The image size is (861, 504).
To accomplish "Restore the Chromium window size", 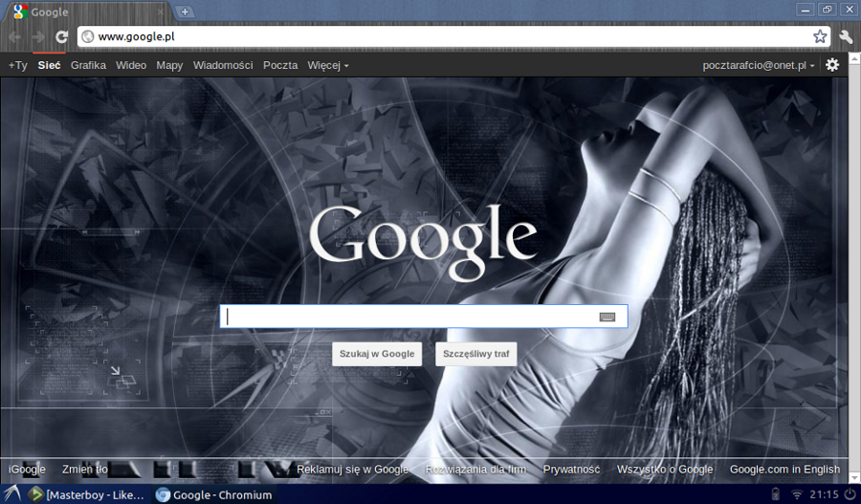I will pos(827,10).
